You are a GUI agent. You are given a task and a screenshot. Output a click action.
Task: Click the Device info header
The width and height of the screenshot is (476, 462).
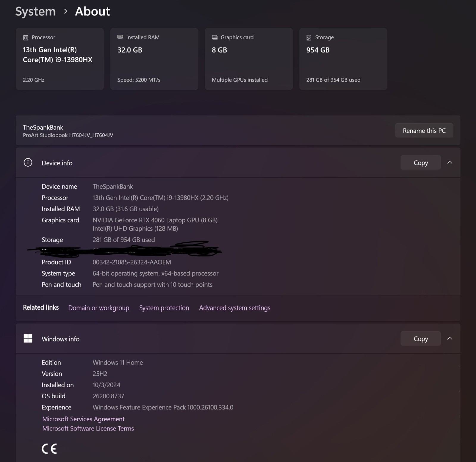(238, 163)
